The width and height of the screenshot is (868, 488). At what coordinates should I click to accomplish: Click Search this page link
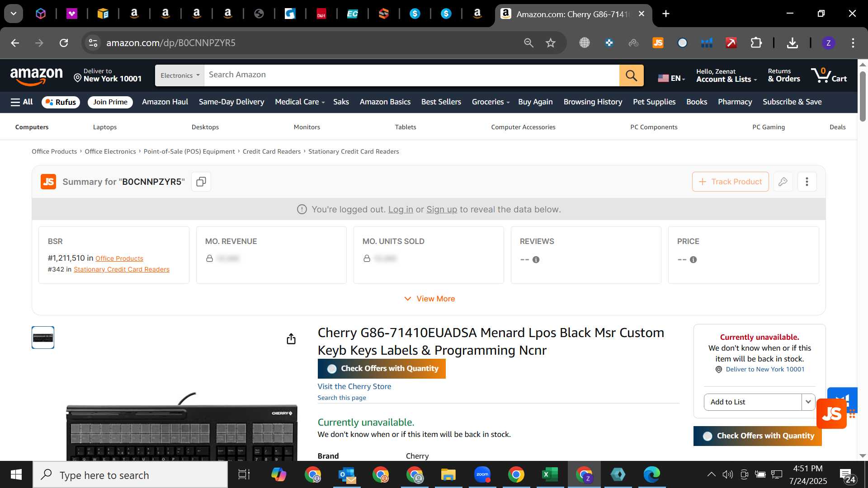(x=342, y=398)
